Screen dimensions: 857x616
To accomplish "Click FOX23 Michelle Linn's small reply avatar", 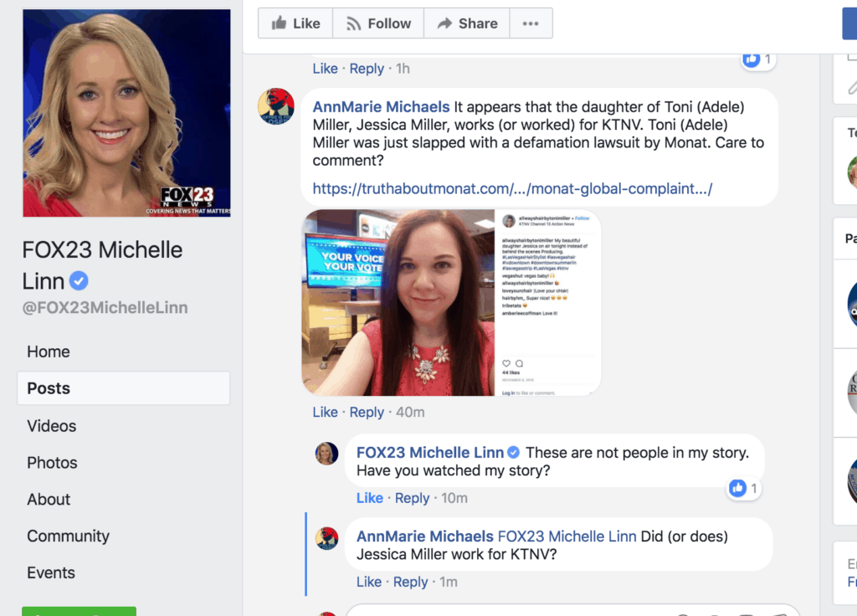I will (326, 454).
